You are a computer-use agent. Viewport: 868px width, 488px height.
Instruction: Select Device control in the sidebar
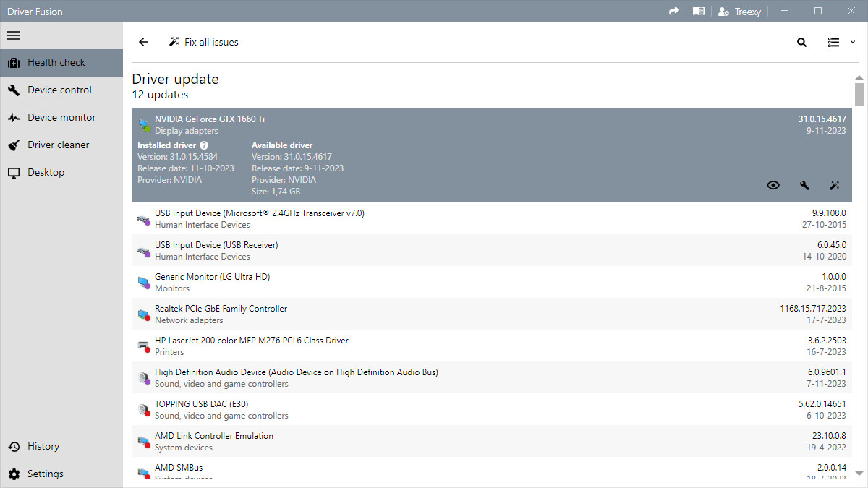[x=59, y=90]
